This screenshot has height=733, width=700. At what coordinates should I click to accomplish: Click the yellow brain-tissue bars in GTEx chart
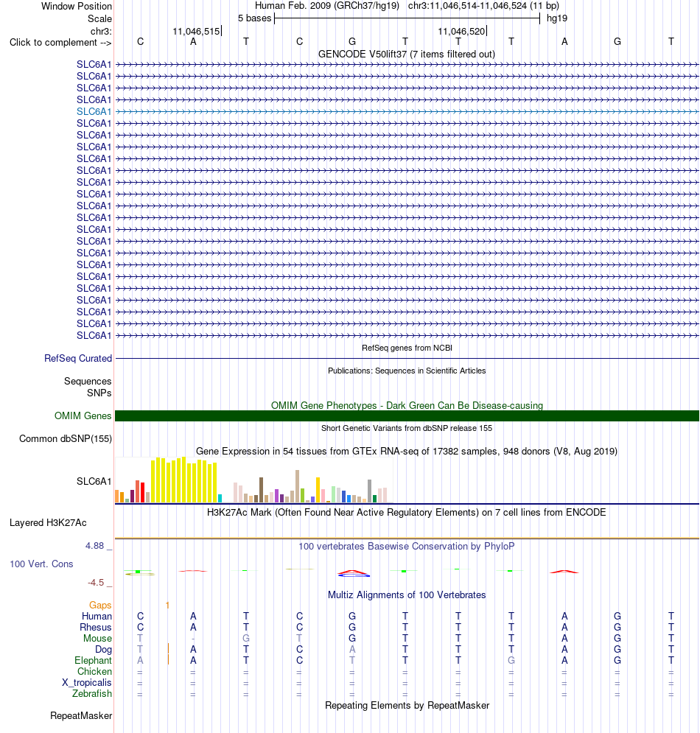183,480
